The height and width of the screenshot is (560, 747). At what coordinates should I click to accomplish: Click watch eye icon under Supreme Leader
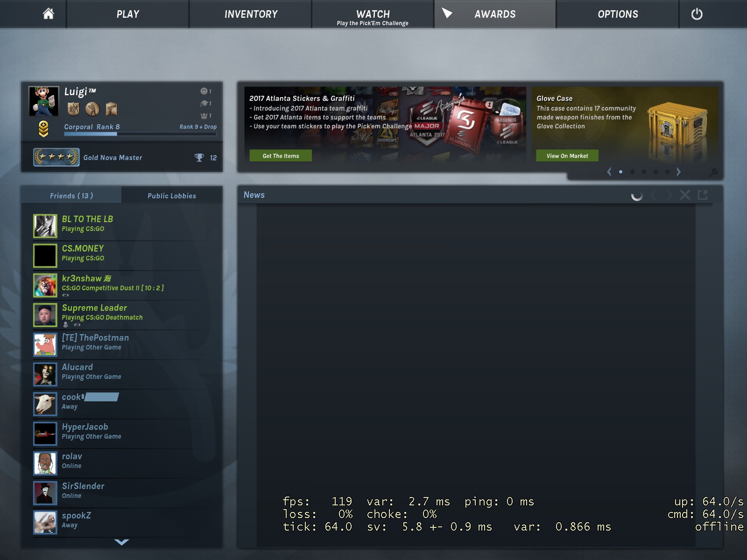tap(77, 325)
